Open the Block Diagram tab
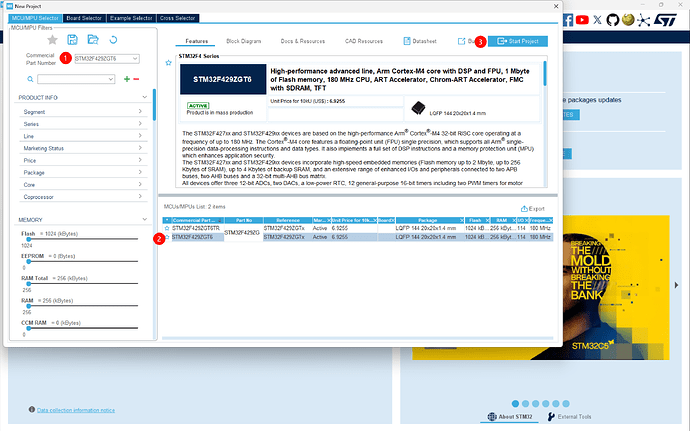The width and height of the screenshot is (690, 431). pos(244,41)
